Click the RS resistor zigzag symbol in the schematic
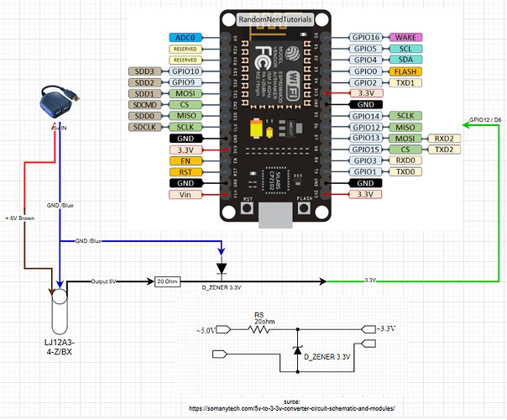 259,329
